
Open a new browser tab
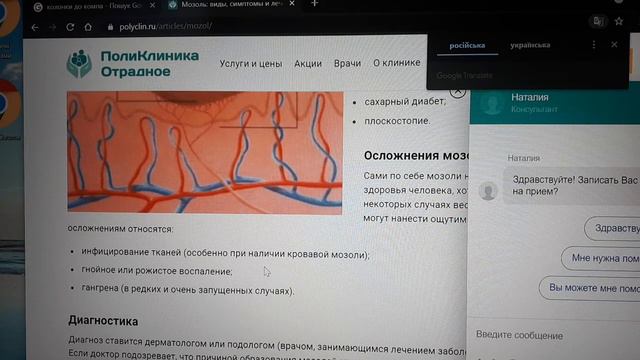pyautogui.click(x=314, y=4)
